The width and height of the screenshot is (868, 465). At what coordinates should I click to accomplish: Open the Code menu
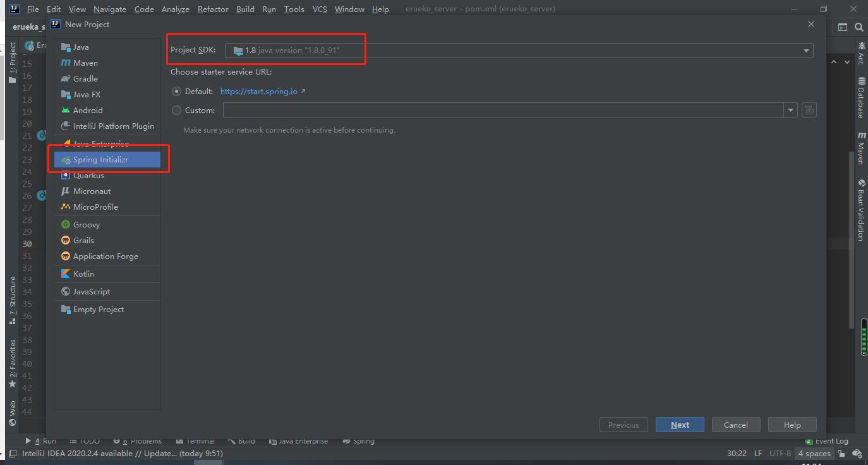[144, 9]
